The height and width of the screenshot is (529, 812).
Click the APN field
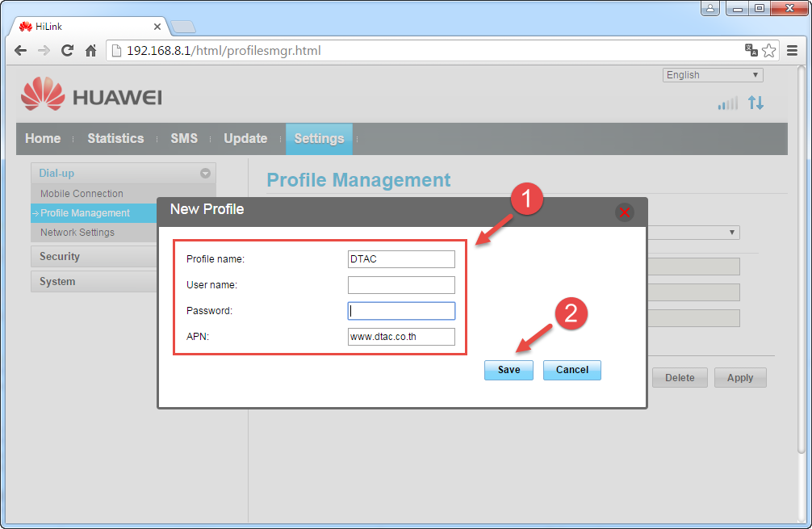pyautogui.click(x=401, y=337)
